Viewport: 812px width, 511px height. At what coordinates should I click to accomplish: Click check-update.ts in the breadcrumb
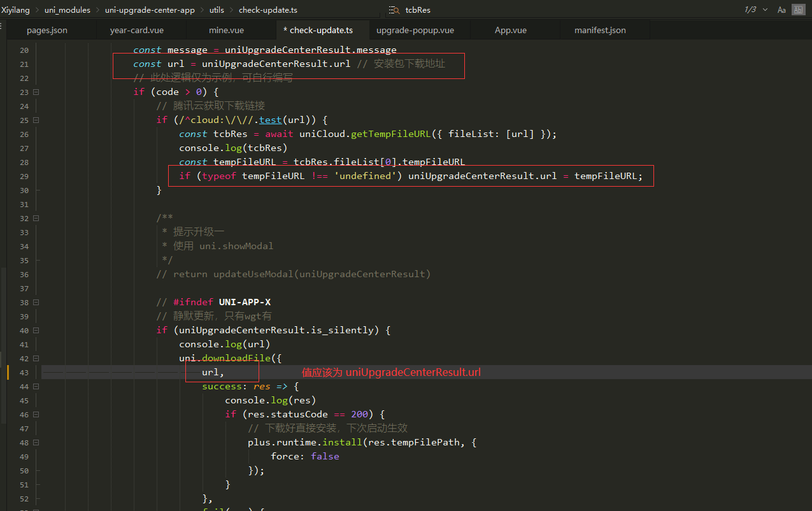coord(268,10)
